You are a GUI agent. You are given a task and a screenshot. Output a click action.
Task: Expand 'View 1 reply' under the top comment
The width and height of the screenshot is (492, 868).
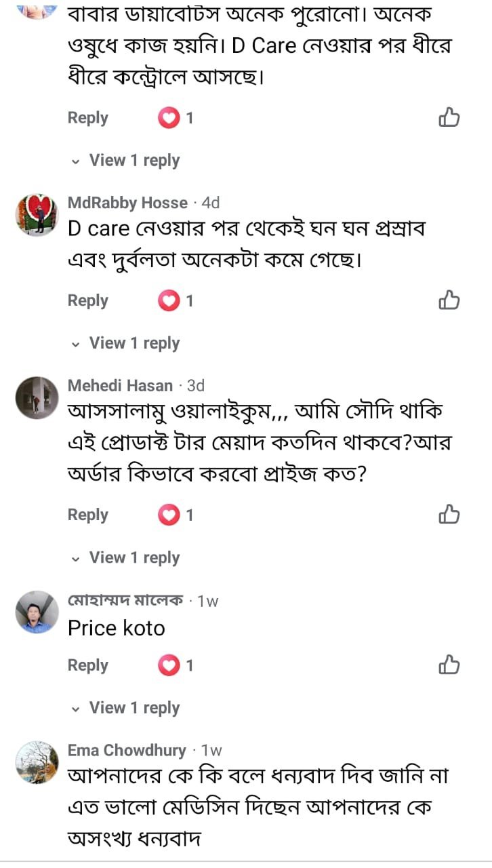tap(134, 161)
